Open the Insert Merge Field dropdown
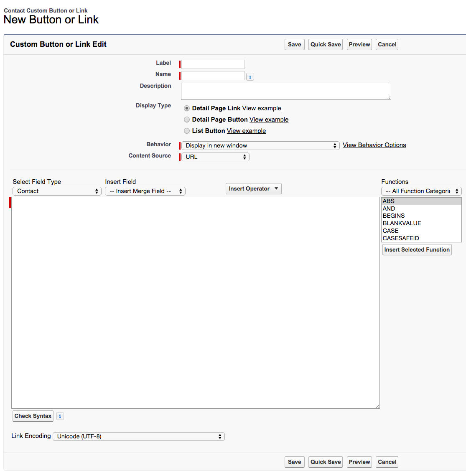Viewport: 466px width, 476px height. pos(145,191)
